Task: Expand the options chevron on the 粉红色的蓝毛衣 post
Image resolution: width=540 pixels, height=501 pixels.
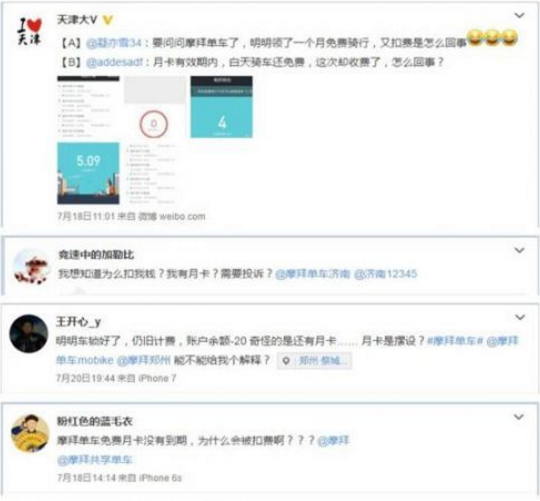Action: (519, 417)
